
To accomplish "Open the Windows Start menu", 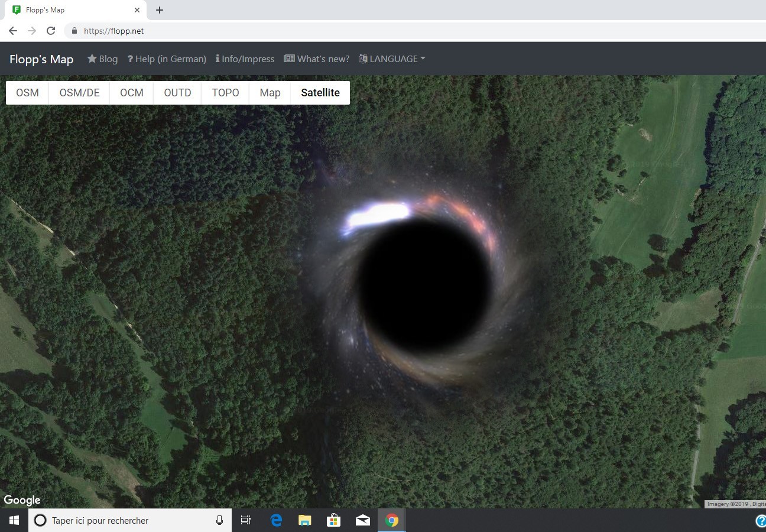I will (x=14, y=520).
